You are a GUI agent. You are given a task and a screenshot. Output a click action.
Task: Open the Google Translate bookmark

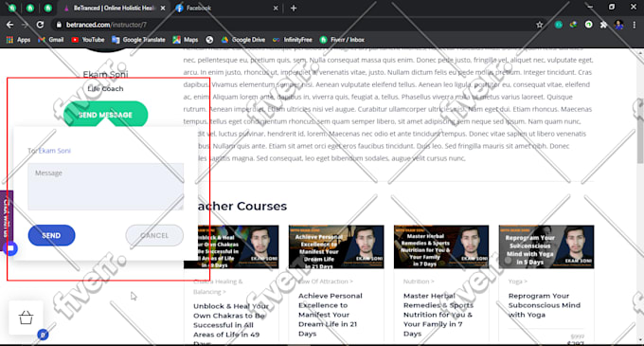[138, 40]
